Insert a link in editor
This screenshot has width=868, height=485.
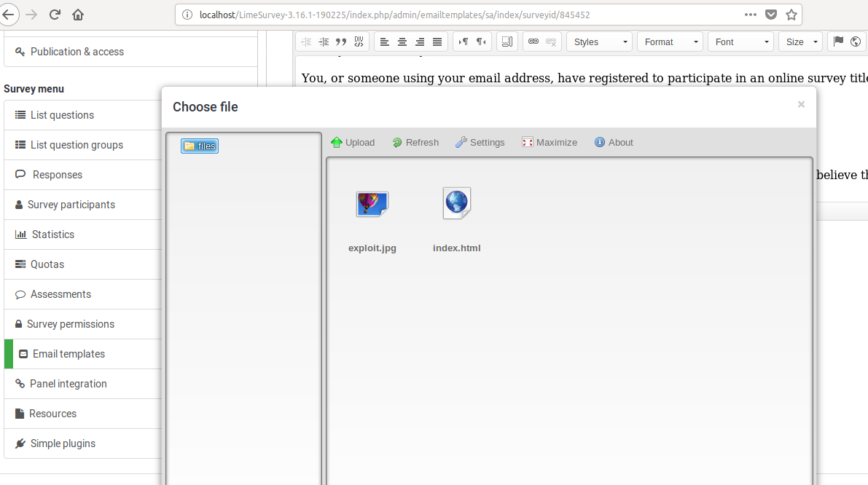[533, 42]
